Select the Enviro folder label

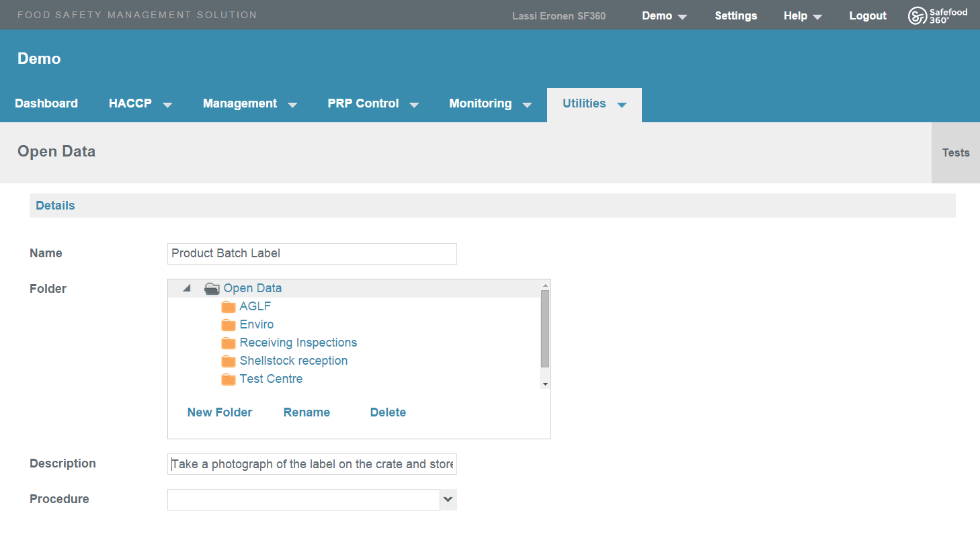[x=257, y=325]
